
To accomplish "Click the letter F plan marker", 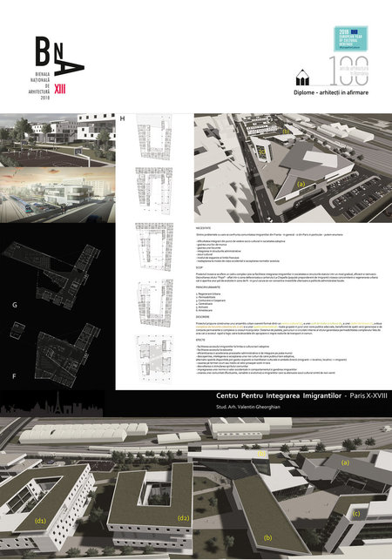I will click(14, 376).
